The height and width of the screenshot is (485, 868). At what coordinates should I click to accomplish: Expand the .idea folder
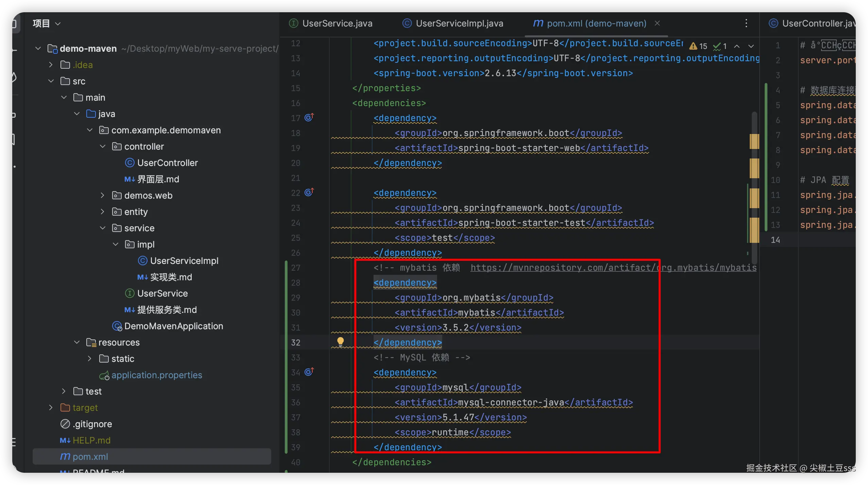[51, 65]
